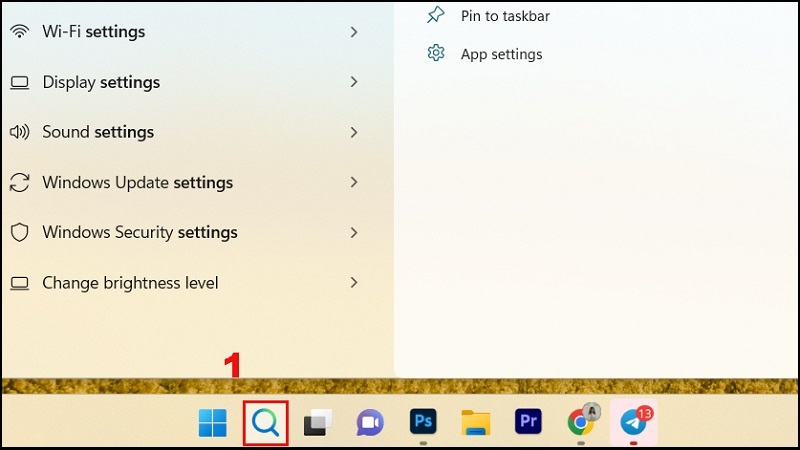Expand the Sound settings arrow
Viewport: 800px width, 450px height.
(353, 132)
